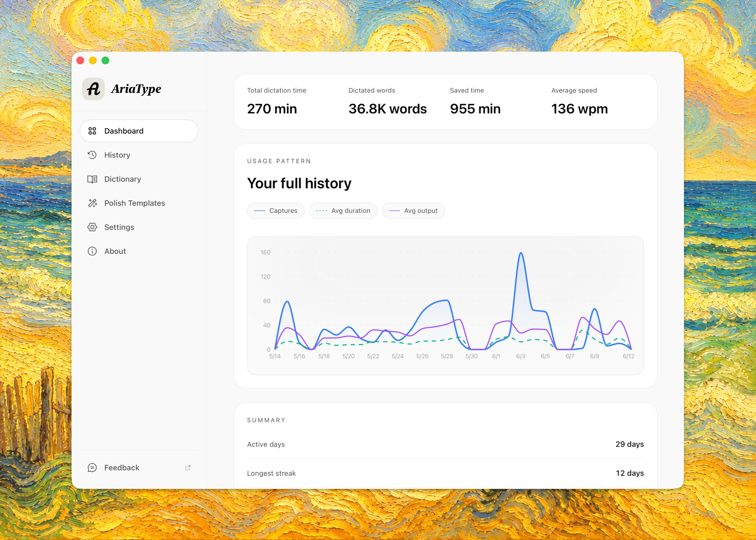Click the 5/28 date on the chart axis
Image resolution: width=756 pixels, height=540 pixels.
(x=447, y=356)
